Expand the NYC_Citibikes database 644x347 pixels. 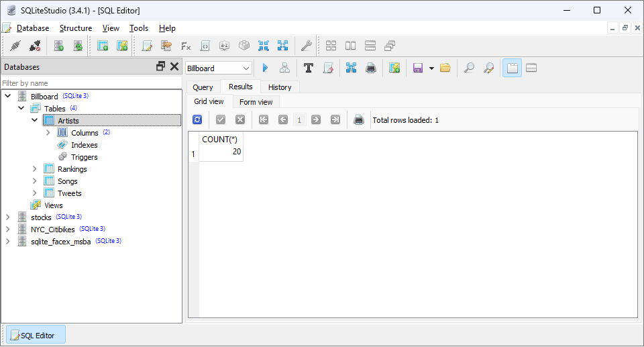click(8, 229)
